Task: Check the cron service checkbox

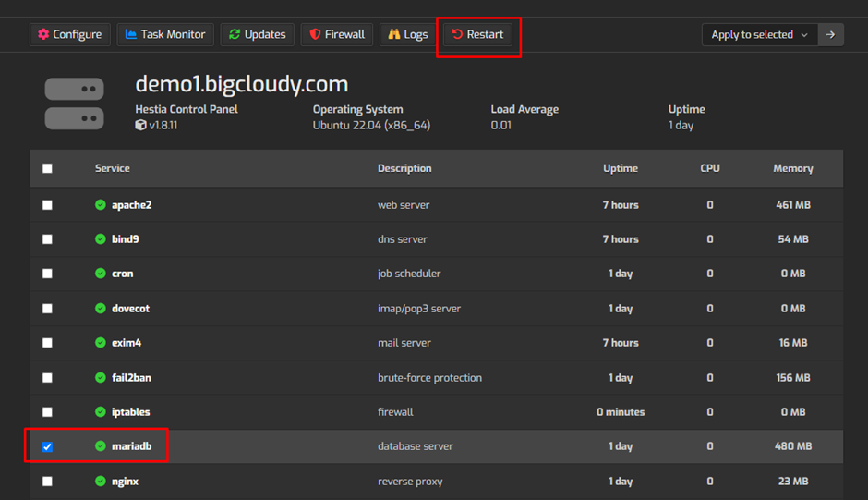Action: [x=48, y=274]
